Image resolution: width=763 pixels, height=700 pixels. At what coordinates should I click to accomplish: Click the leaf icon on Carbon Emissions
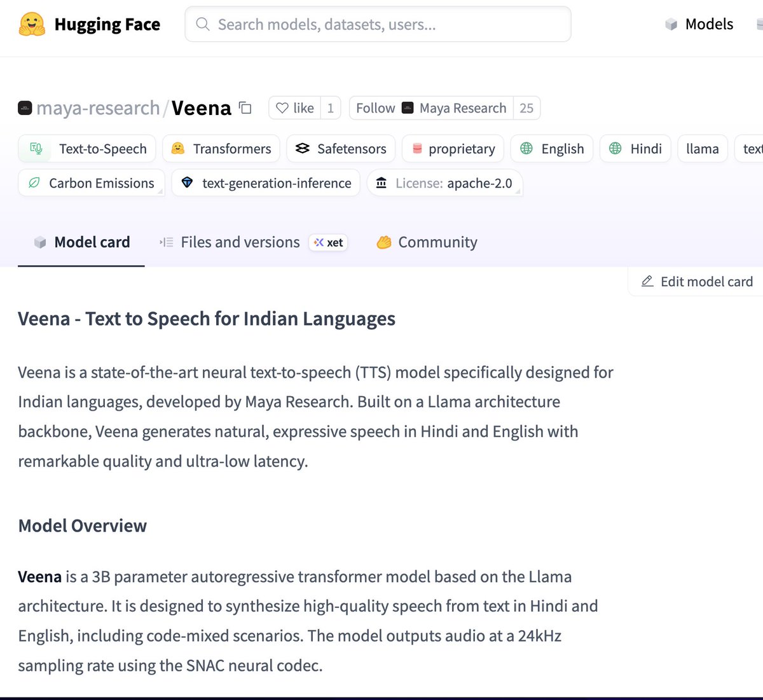(34, 183)
